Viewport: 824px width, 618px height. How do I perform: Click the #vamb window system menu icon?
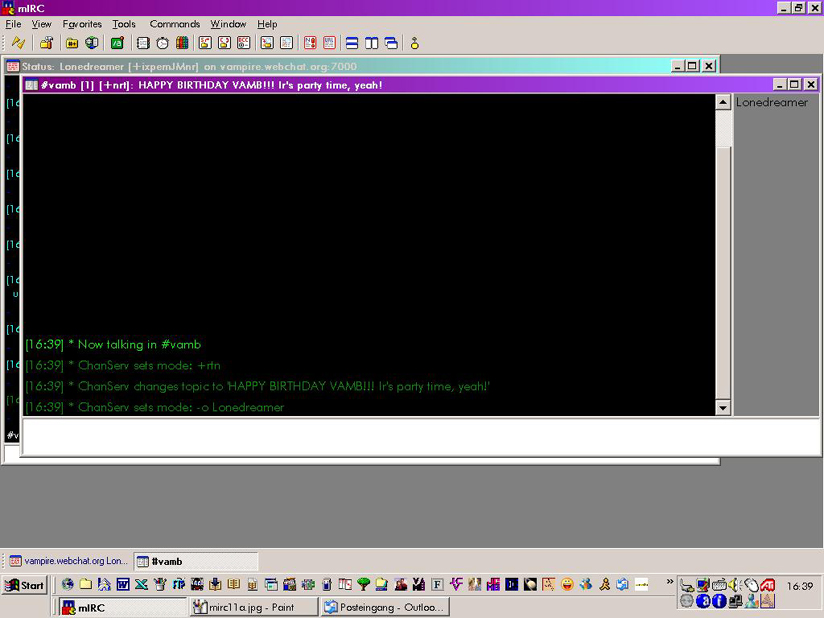tap(32, 85)
